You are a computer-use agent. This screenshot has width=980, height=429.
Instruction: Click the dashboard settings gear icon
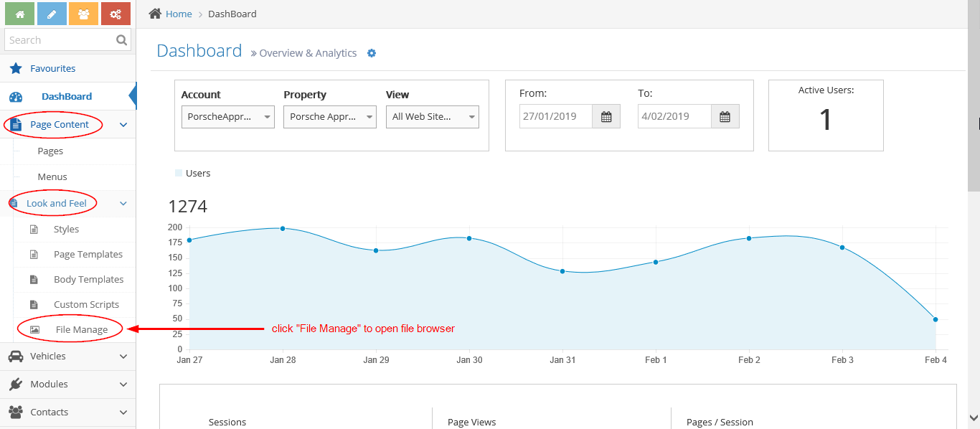tap(372, 53)
